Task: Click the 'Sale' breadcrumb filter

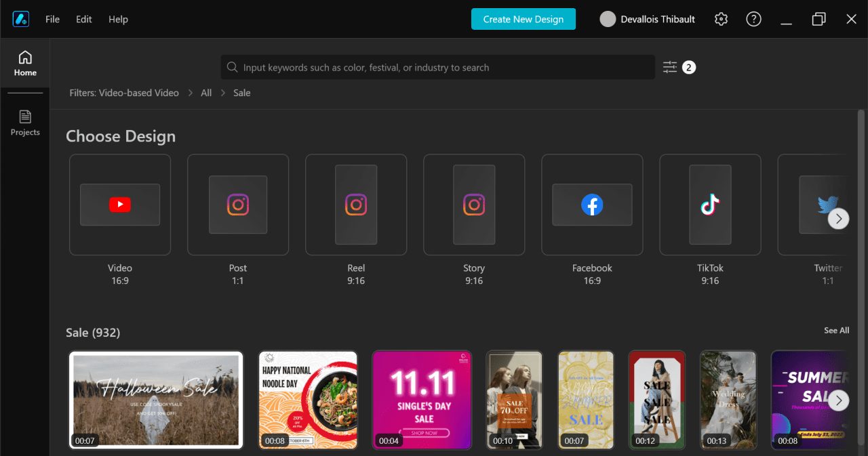Action: (x=242, y=93)
